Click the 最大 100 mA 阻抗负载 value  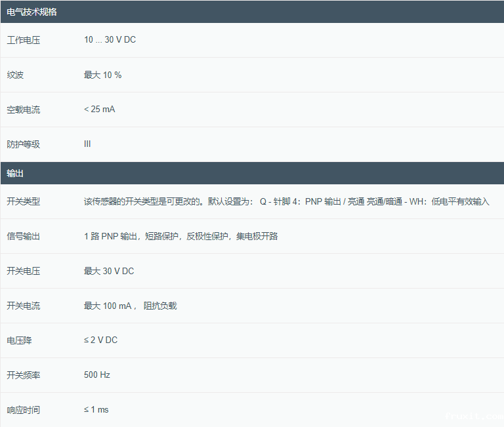click(x=130, y=306)
